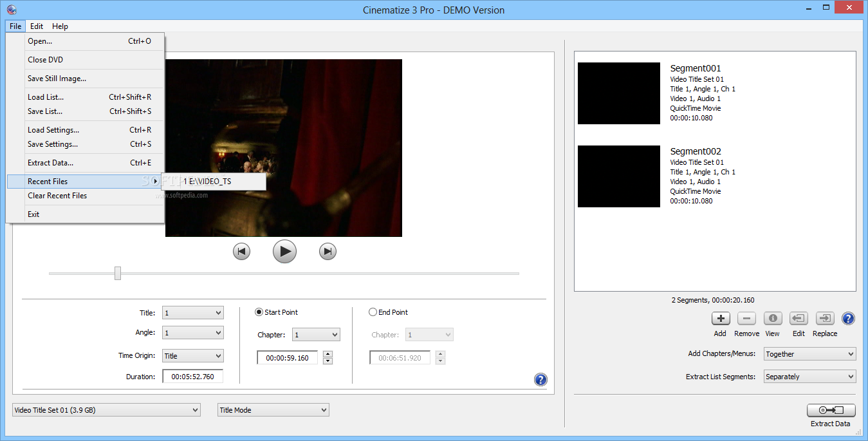Open the Help menu

(60, 26)
